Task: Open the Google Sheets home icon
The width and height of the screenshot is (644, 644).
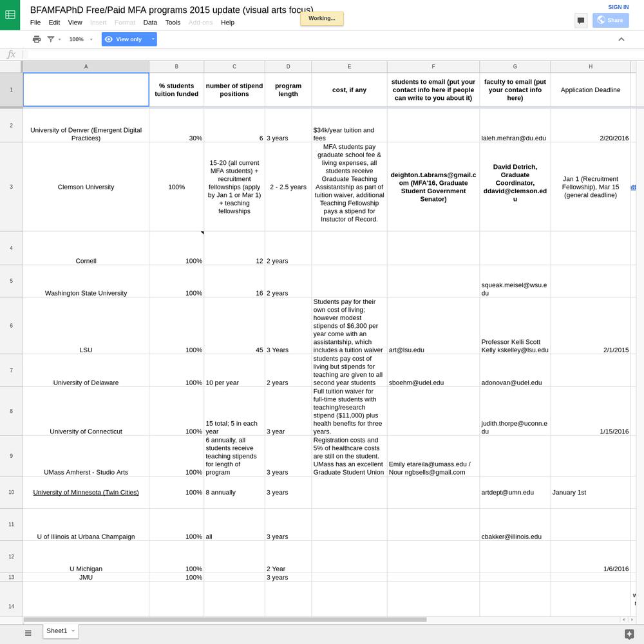Action: pyautogui.click(x=10, y=15)
